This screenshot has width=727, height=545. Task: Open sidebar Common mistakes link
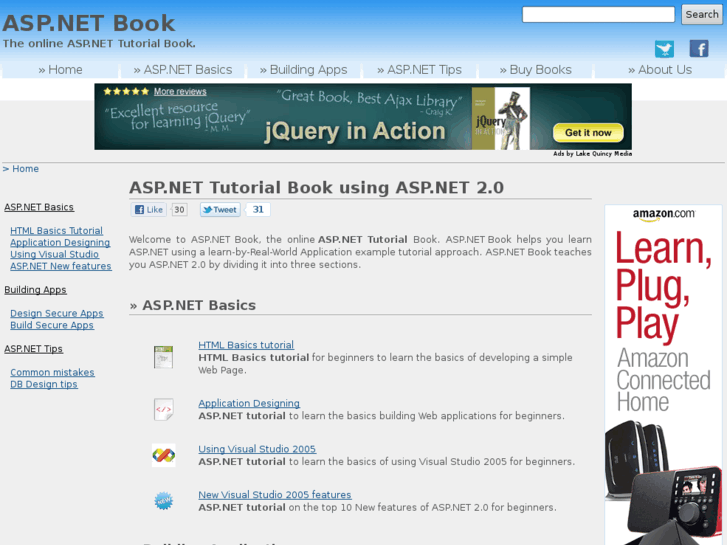pyautogui.click(x=52, y=372)
